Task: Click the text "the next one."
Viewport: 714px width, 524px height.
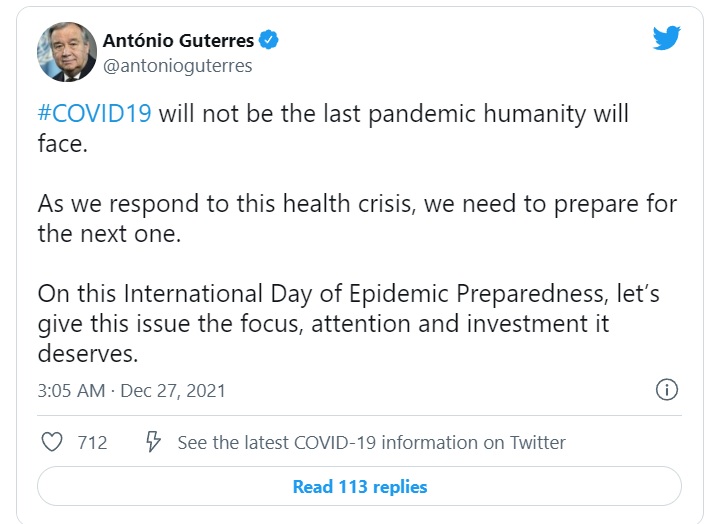Action: tap(96, 232)
